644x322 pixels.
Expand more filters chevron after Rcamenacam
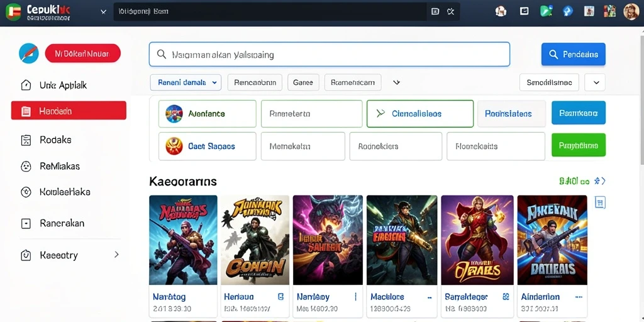pos(396,82)
